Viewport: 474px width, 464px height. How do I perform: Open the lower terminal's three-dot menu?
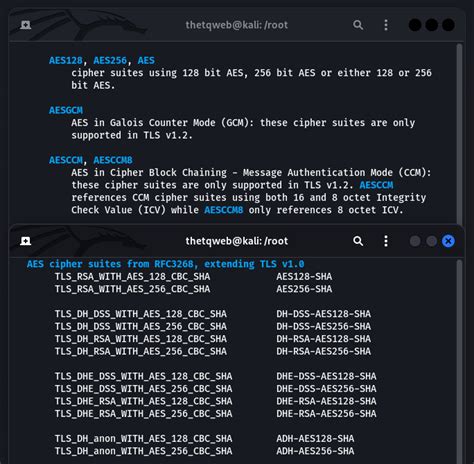click(386, 241)
